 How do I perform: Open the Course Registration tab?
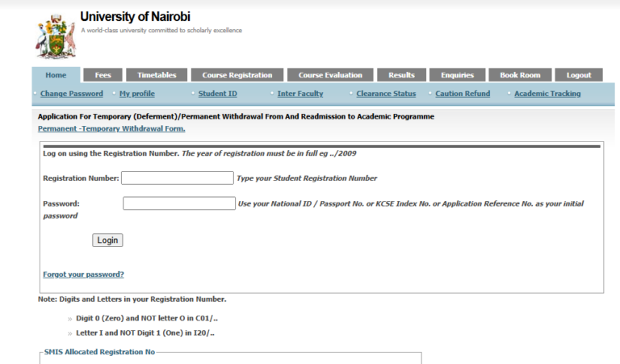[x=237, y=75]
